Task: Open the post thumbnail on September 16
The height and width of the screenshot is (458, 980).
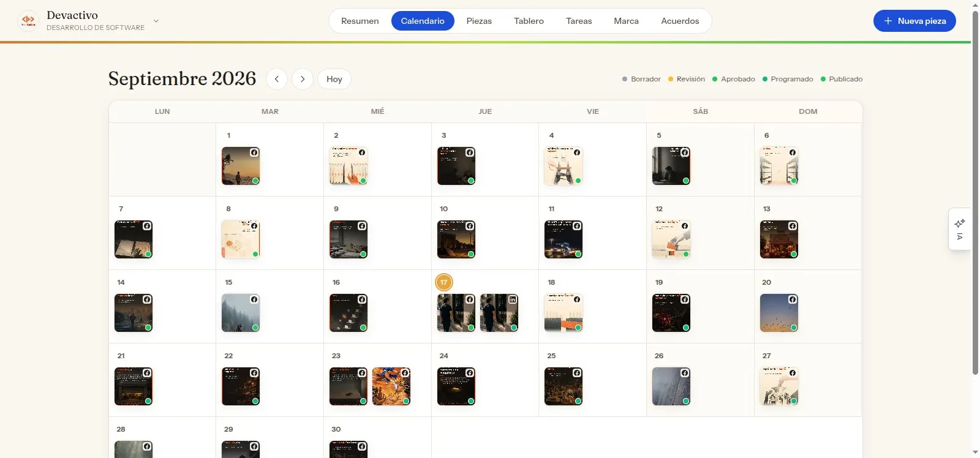Action: tap(349, 313)
